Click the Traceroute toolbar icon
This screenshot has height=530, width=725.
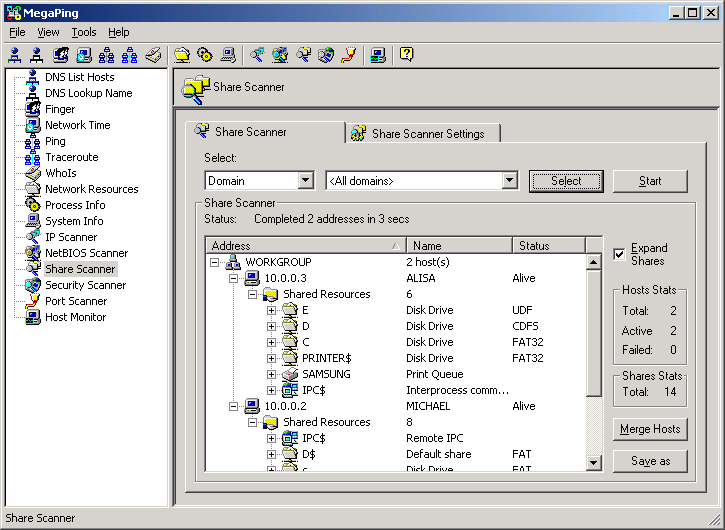pyautogui.click(x=129, y=55)
